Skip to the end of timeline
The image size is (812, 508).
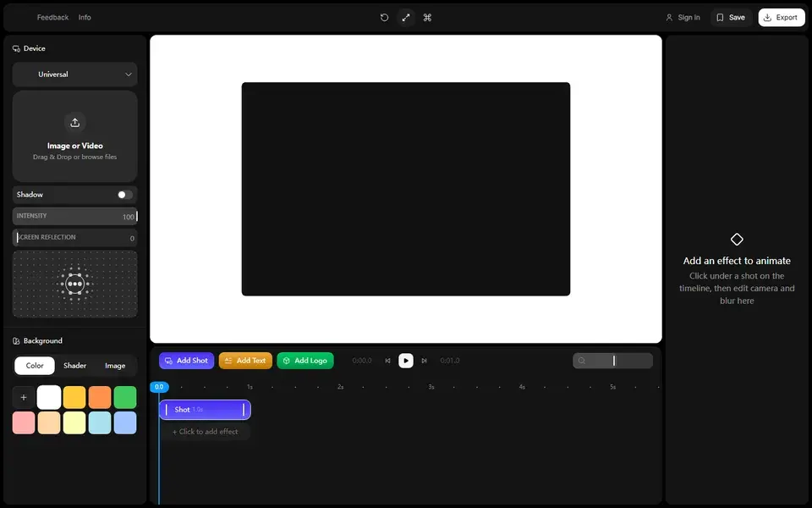tap(424, 361)
